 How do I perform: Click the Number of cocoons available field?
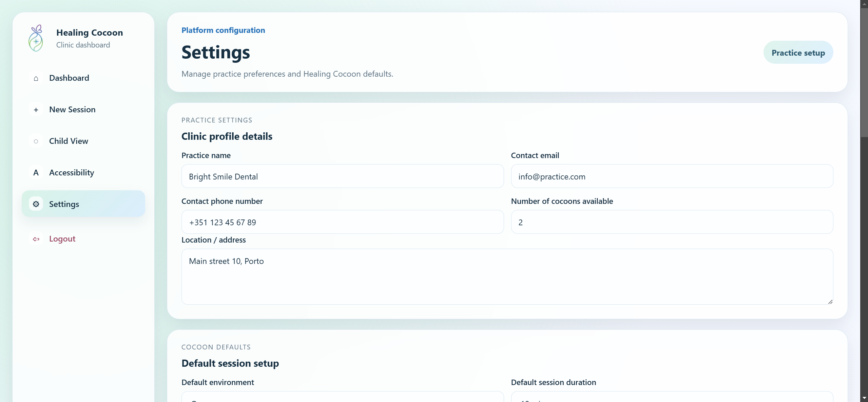click(x=672, y=222)
